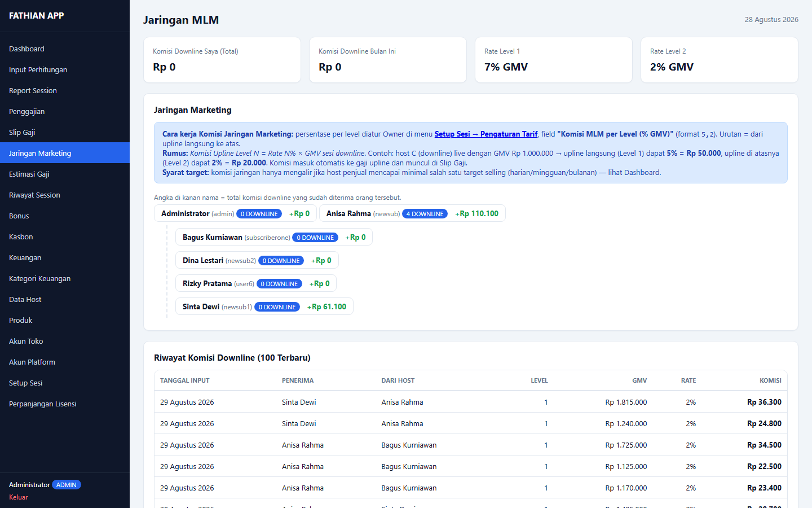Select the Administrator network node

[235, 214]
